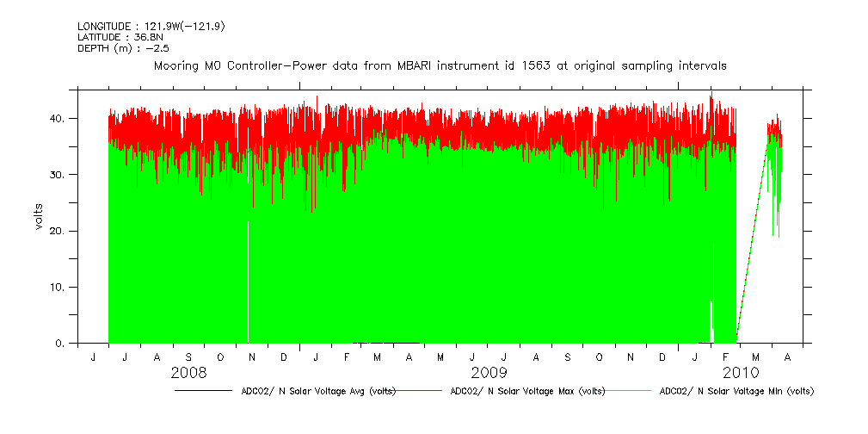The height and width of the screenshot is (434, 868).
Task: Click the diagonal line spanning the 2010 gap
Action: (752, 241)
